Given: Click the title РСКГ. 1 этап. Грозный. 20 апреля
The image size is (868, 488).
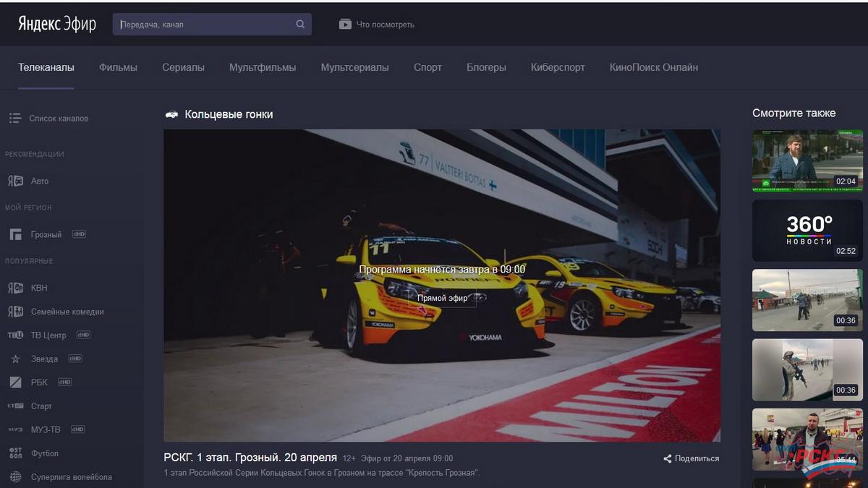Looking at the screenshot, I should pyautogui.click(x=250, y=458).
